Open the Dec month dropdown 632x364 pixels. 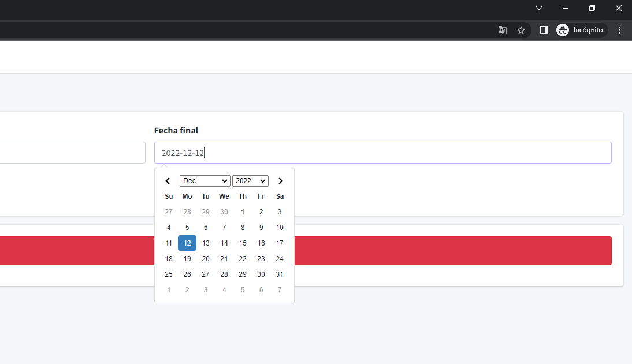pos(205,181)
